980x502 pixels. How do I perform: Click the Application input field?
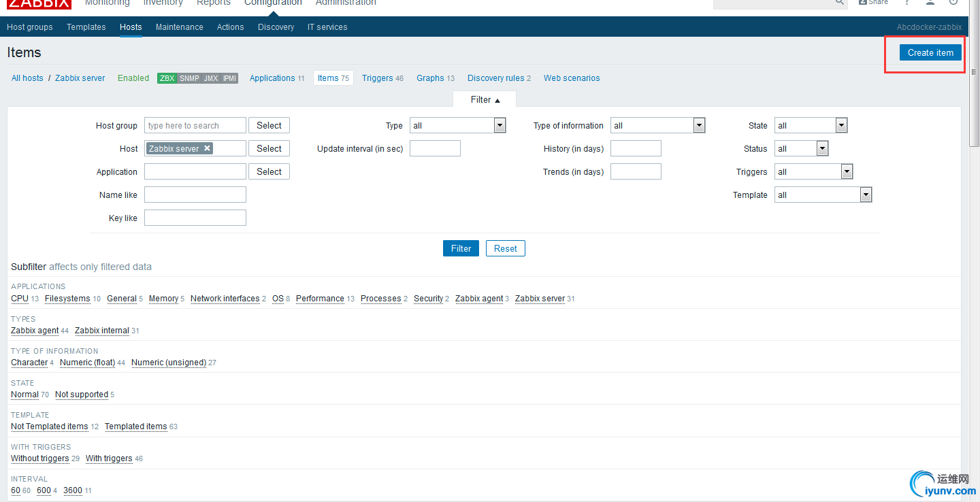195,171
